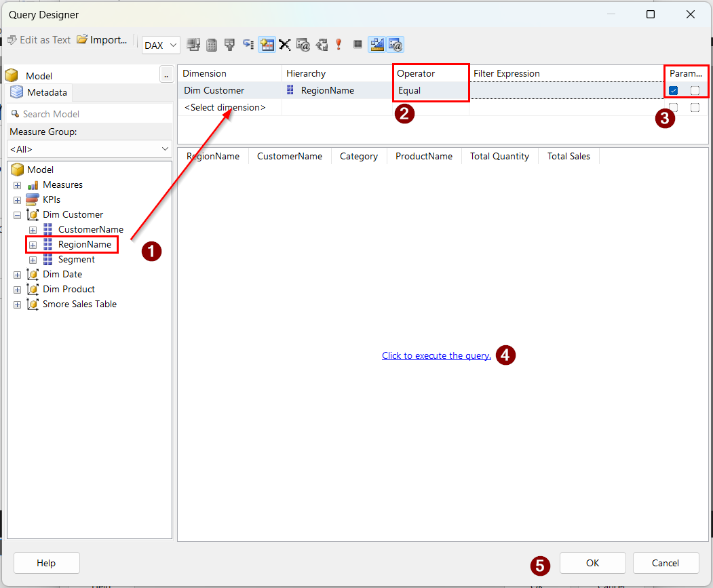Toggle the Show Aggregations icon
Screen dimensions: 713x588
[x=267, y=45]
